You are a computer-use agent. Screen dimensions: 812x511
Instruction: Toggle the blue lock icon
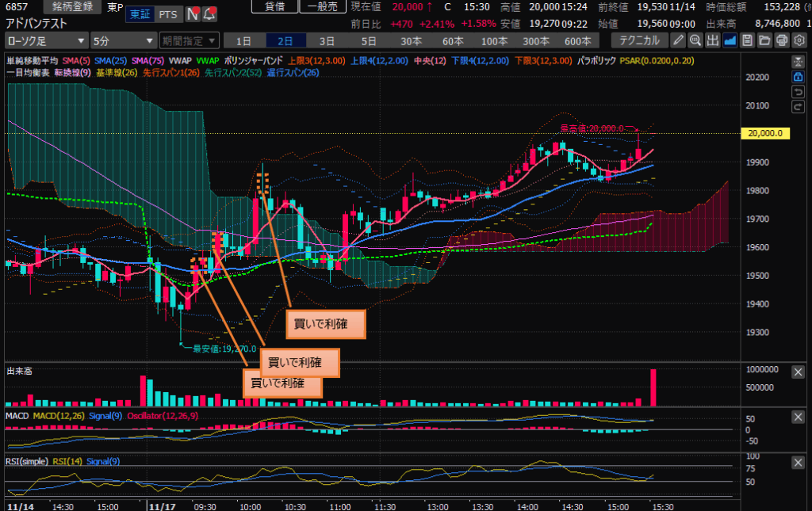(x=799, y=77)
